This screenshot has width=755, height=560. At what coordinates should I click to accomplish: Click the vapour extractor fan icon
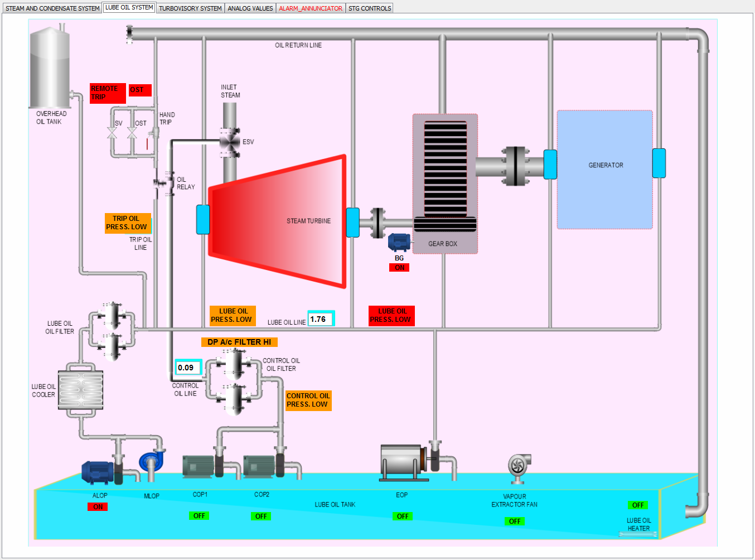coord(519,466)
